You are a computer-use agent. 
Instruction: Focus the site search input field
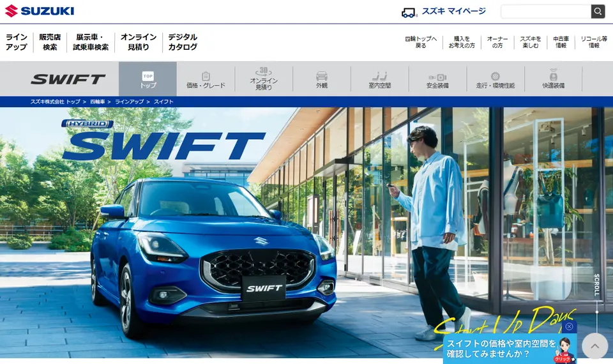point(546,11)
